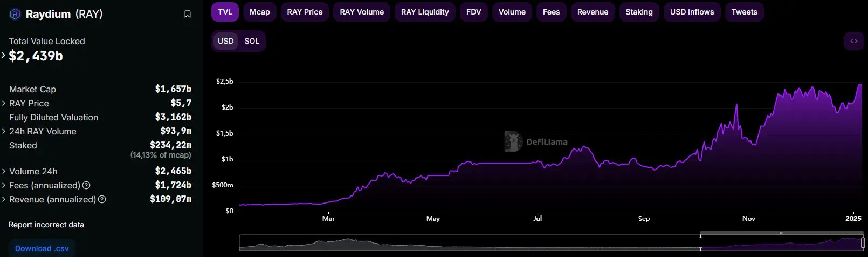Image resolution: width=868 pixels, height=257 pixels.
Task: Click the $1b y-axis label
Action: coord(228,159)
